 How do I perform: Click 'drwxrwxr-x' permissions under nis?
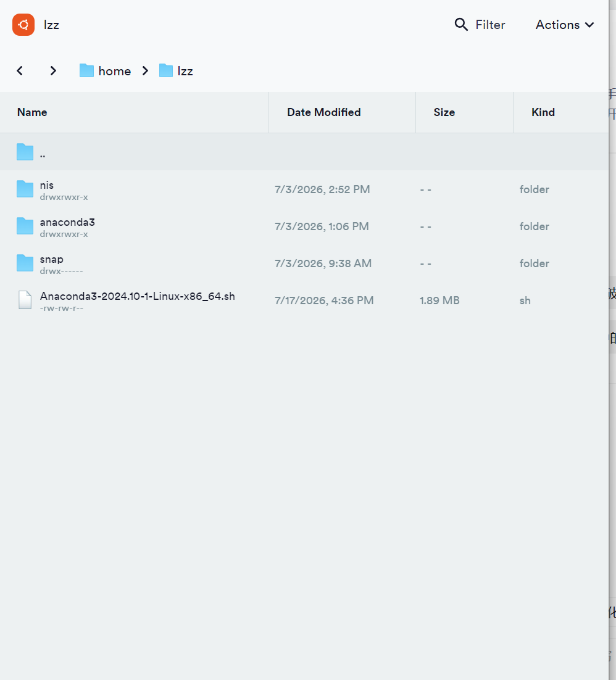pos(64,197)
